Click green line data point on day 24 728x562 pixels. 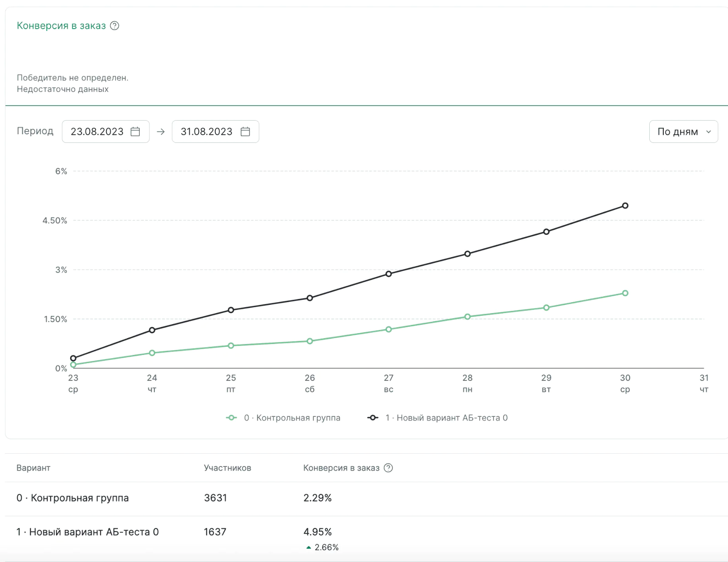pyautogui.click(x=152, y=353)
